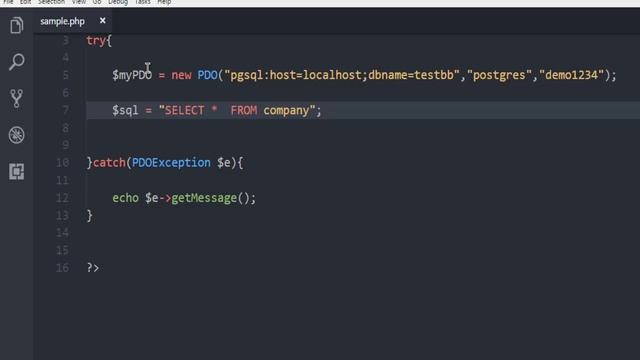Screen dimensions: 640x360
Task: Click FROM in the SQL string
Action: (244, 111)
